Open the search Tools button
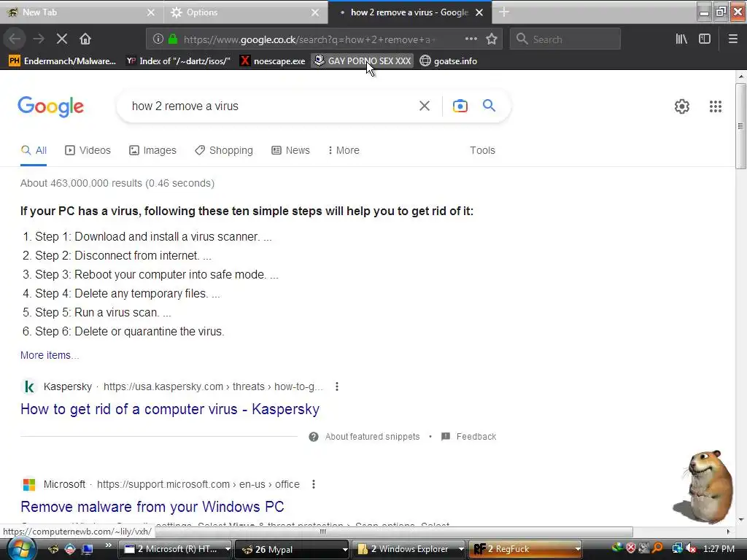The width and height of the screenshot is (747, 560). pos(482,150)
